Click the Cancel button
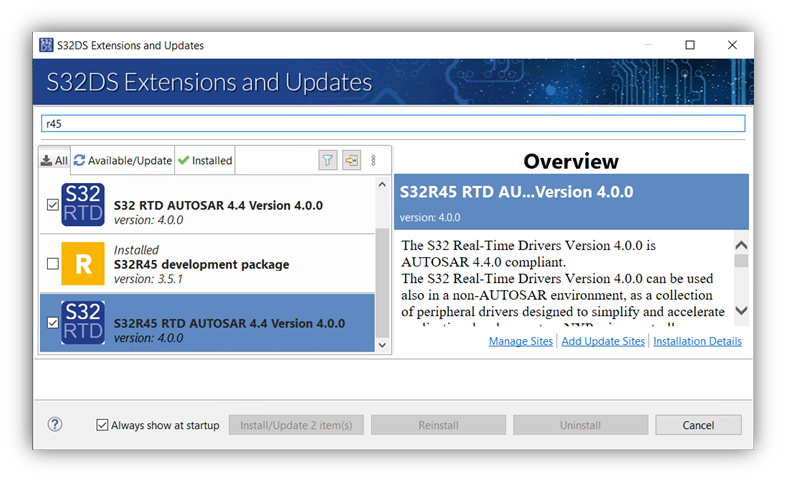 click(x=698, y=425)
